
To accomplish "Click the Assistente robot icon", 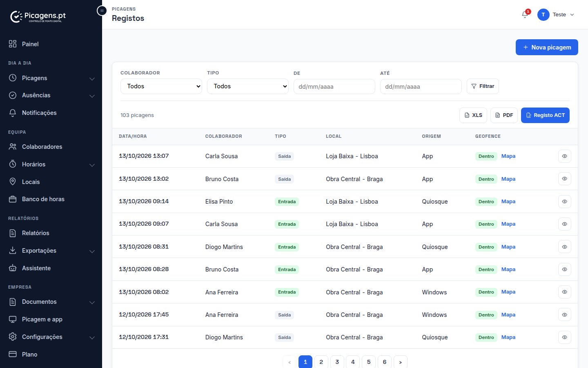I will (x=13, y=268).
